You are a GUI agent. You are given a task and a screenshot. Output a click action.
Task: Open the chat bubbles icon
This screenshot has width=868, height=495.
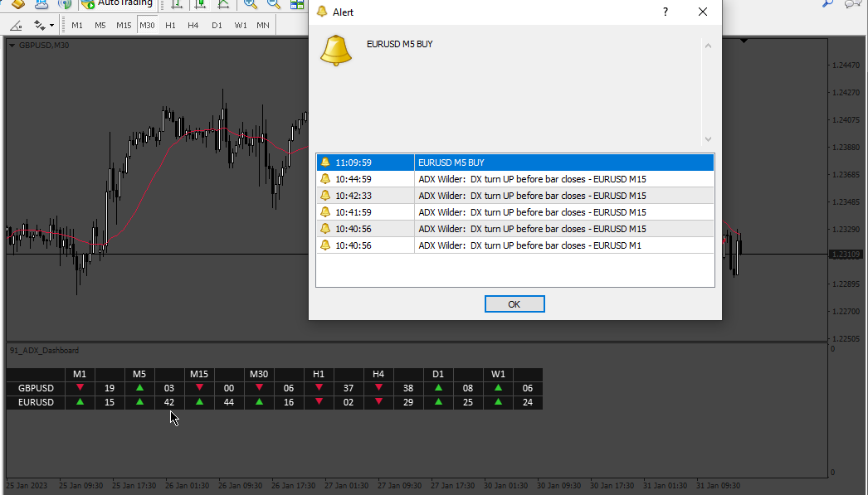tap(852, 3)
